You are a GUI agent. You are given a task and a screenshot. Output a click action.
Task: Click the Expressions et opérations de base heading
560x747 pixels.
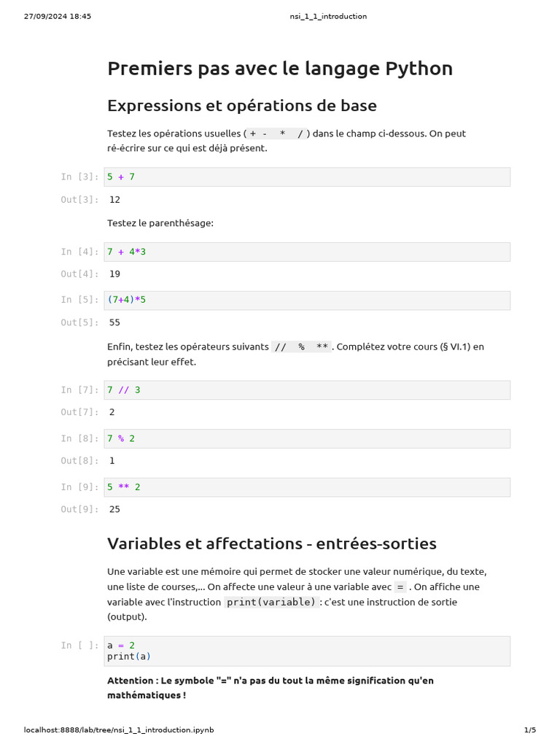pos(242,105)
